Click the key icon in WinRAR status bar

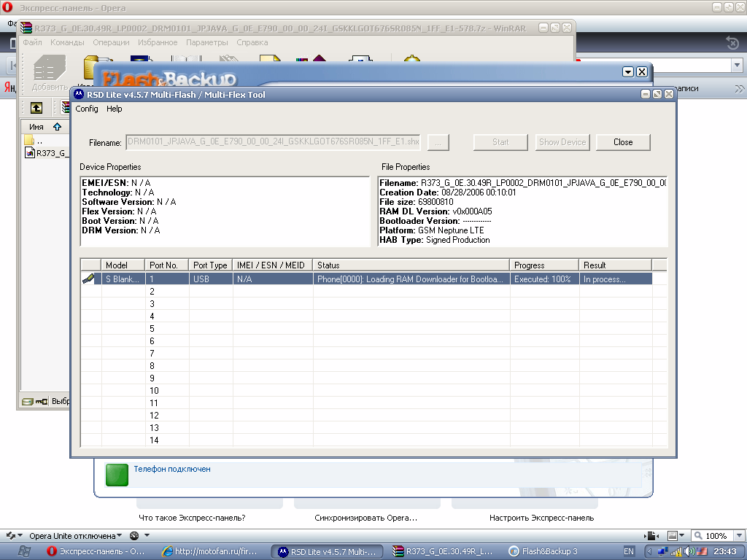click(42, 402)
